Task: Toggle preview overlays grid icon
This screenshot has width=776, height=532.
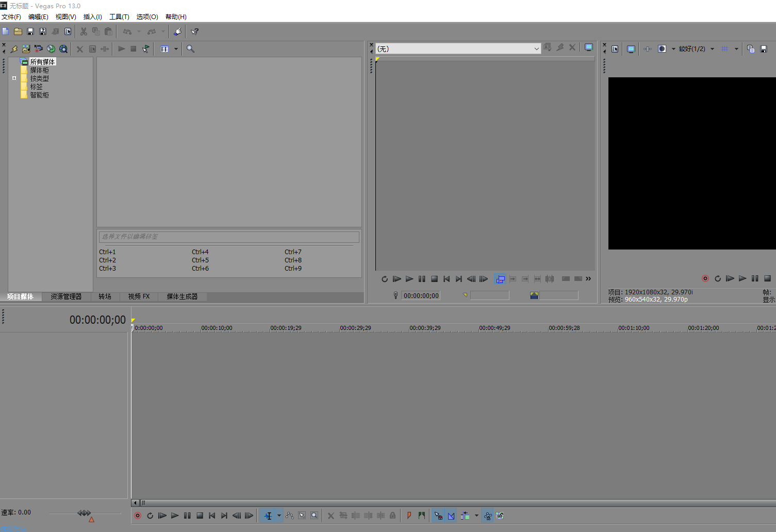Action: tap(725, 49)
